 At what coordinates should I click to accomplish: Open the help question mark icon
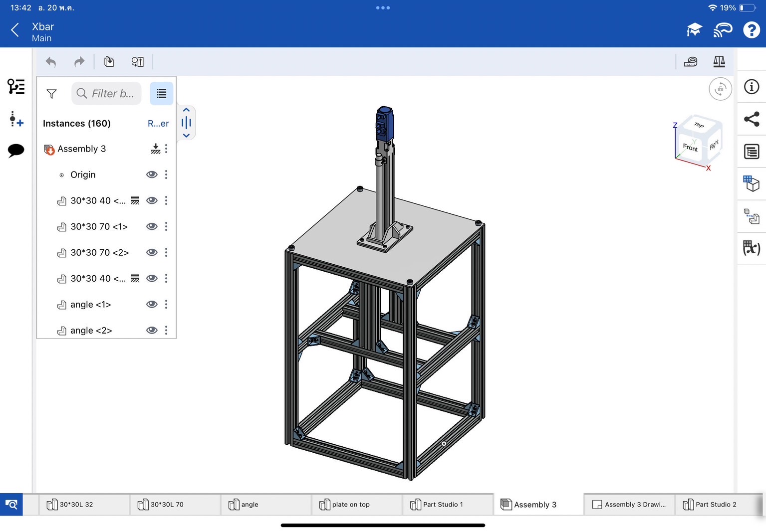(x=752, y=30)
